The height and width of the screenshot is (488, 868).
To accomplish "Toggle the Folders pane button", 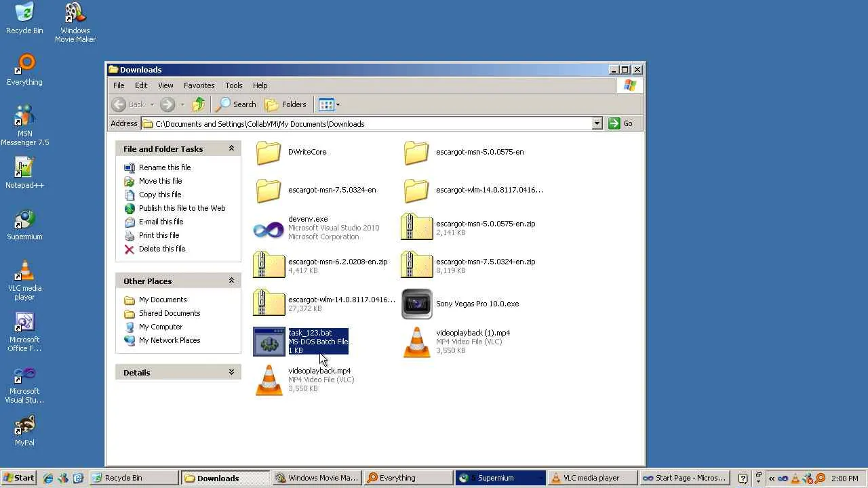I will (x=285, y=104).
